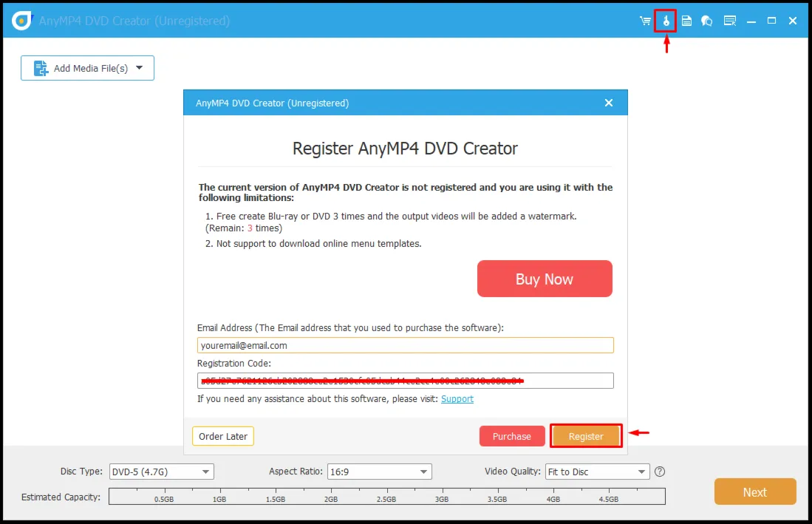The image size is (812, 524).
Task: Click the AnyMP4 app logo
Action: (x=21, y=21)
